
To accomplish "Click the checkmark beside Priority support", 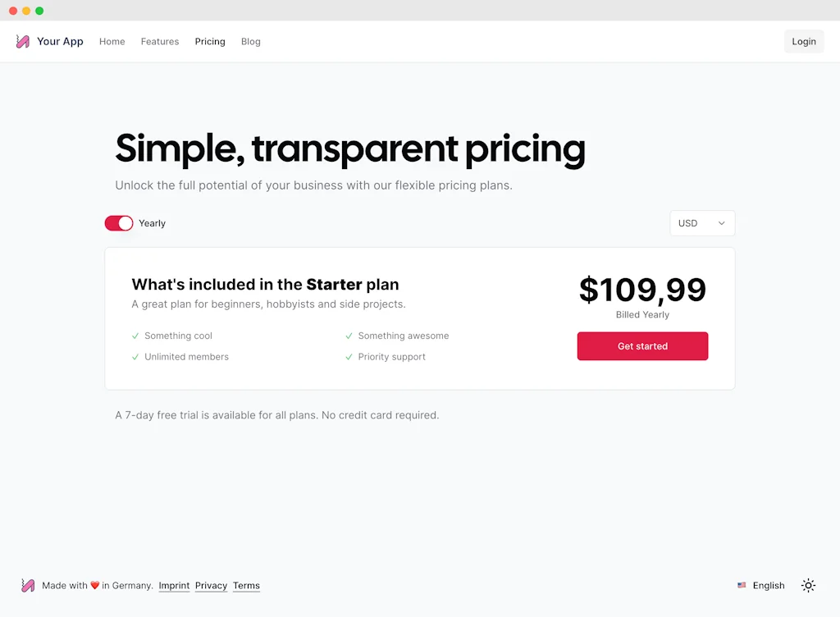I will point(349,357).
